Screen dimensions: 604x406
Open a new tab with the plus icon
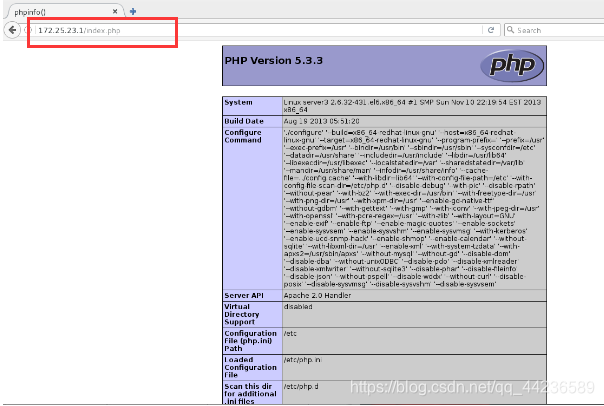(x=133, y=12)
